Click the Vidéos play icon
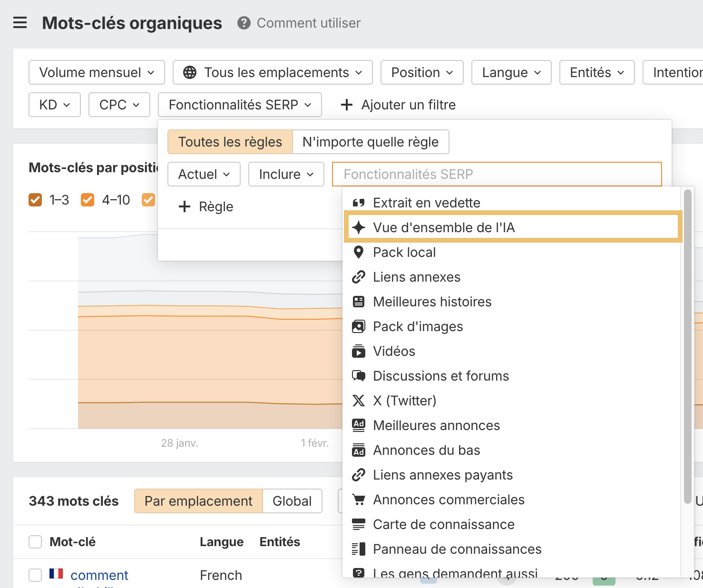The image size is (703, 588). (x=359, y=351)
